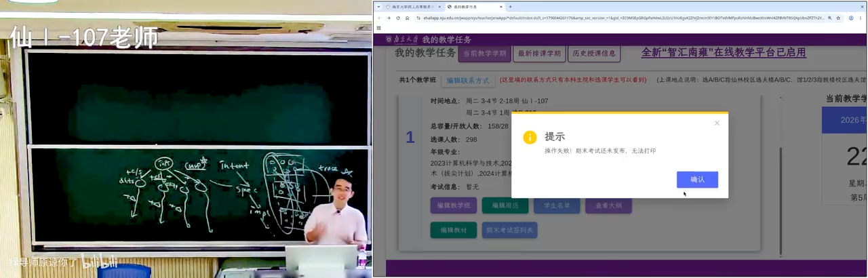The image size is (868, 278).
Task: Click the 确认 button in the dialog
Action: pos(697,180)
